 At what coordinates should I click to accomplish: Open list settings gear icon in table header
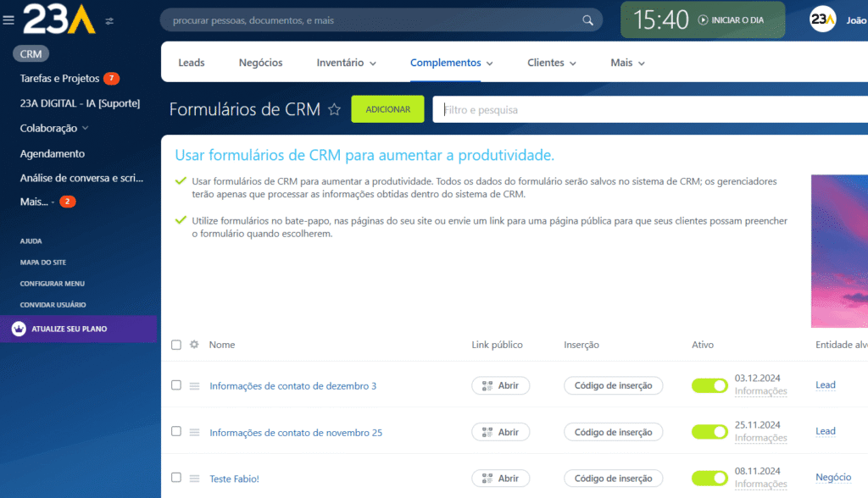(x=194, y=345)
